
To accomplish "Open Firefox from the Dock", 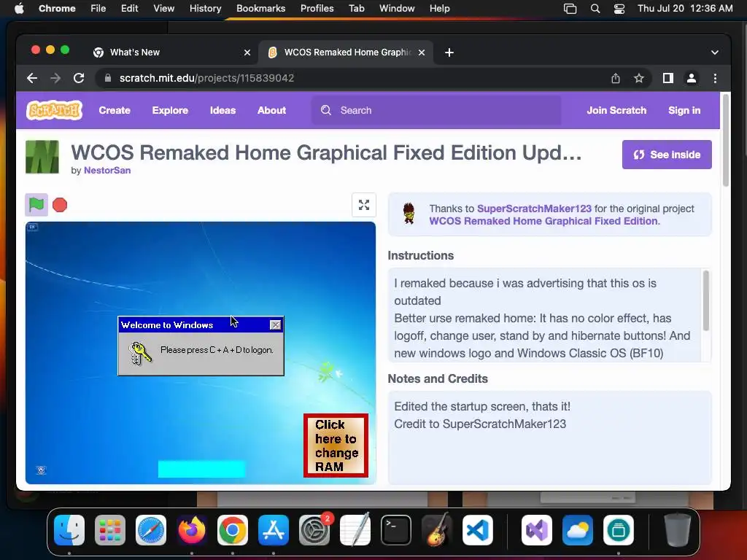I will pyautogui.click(x=192, y=530).
